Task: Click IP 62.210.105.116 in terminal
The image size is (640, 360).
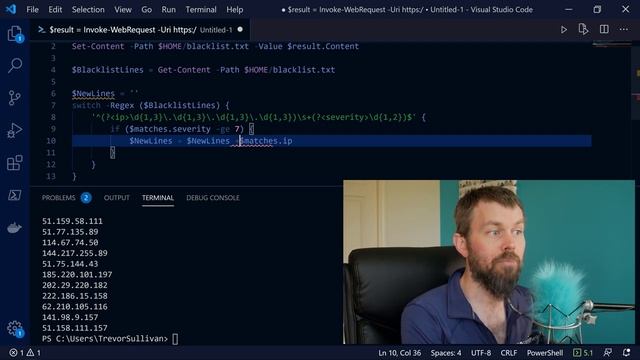Action: (x=75, y=307)
